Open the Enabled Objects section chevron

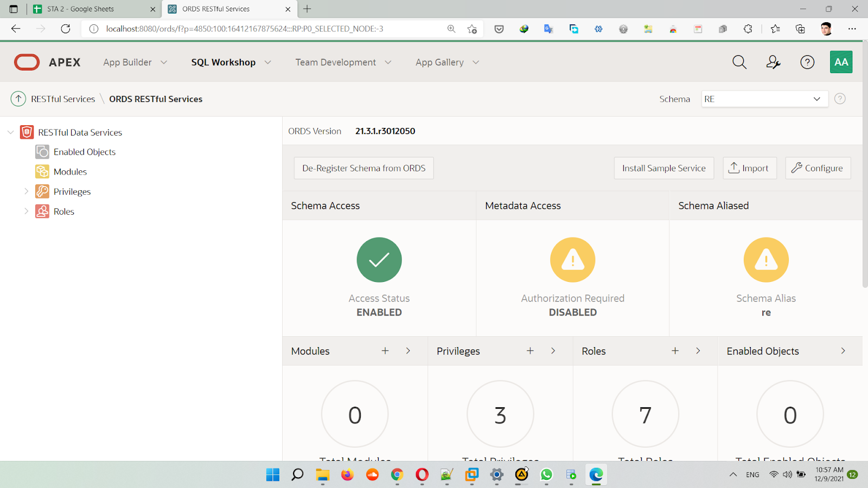[843, 351]
